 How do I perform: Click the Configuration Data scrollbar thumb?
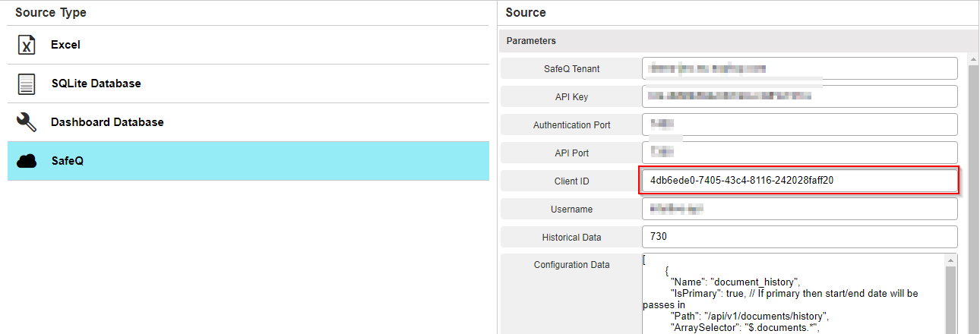[950, 300]
